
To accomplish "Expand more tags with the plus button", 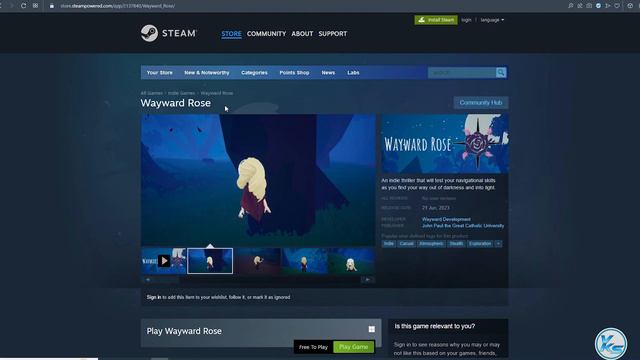I will click(x=498, y=244).
